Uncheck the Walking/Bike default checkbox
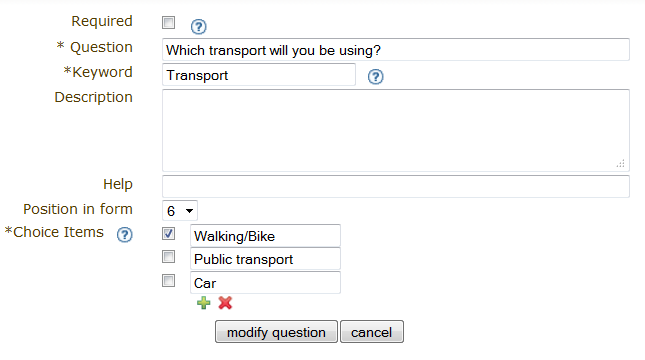 tap(168, 233)
